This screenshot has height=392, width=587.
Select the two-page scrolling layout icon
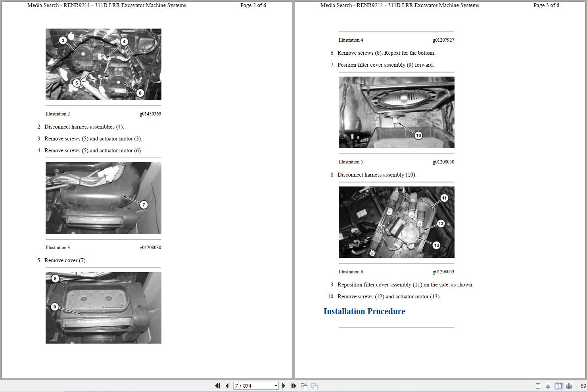(568, 385)
